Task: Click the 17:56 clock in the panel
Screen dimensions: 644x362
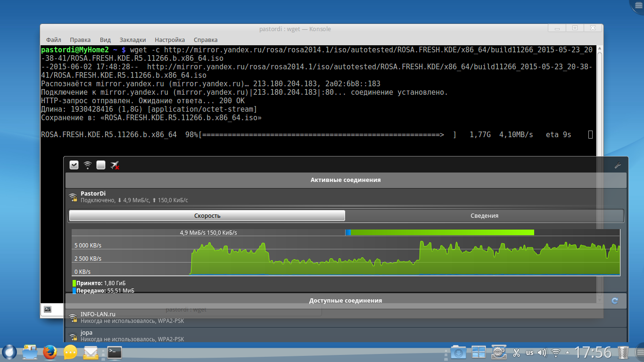Action: pos(593,352)
